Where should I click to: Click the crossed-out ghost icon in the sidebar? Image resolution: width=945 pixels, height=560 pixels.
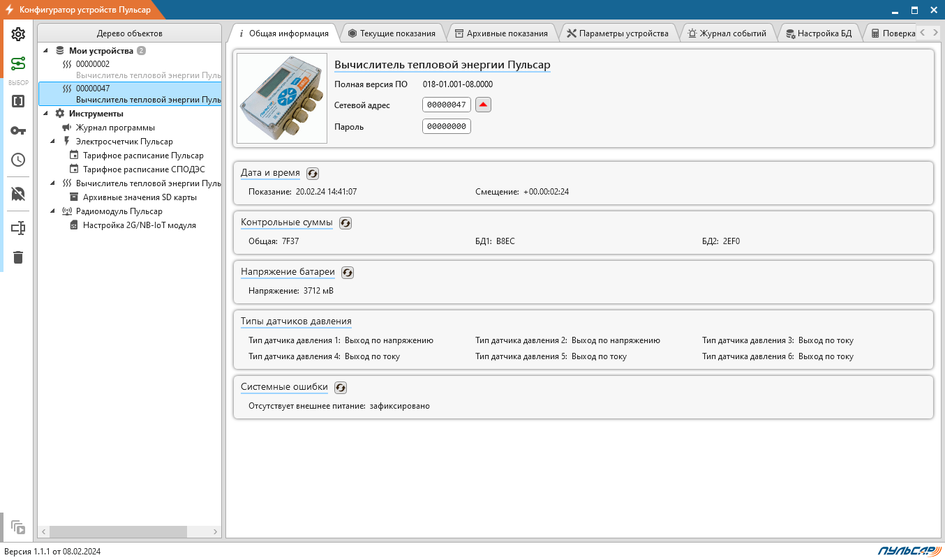point(18,193)
